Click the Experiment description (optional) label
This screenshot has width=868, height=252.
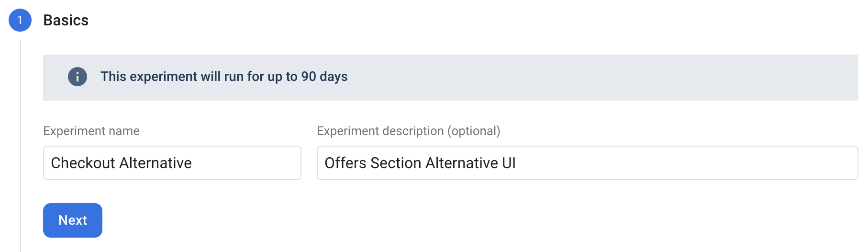(408, 131)
